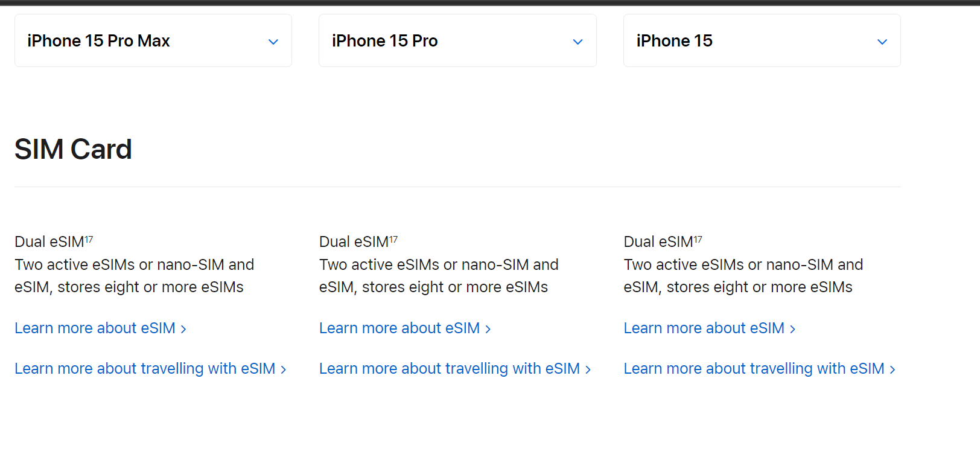The height and width of the screenshot is (457, 980).
Task: Click footnote 17 next to first column's Dual eSIM
Action: (x=89, y=240)
